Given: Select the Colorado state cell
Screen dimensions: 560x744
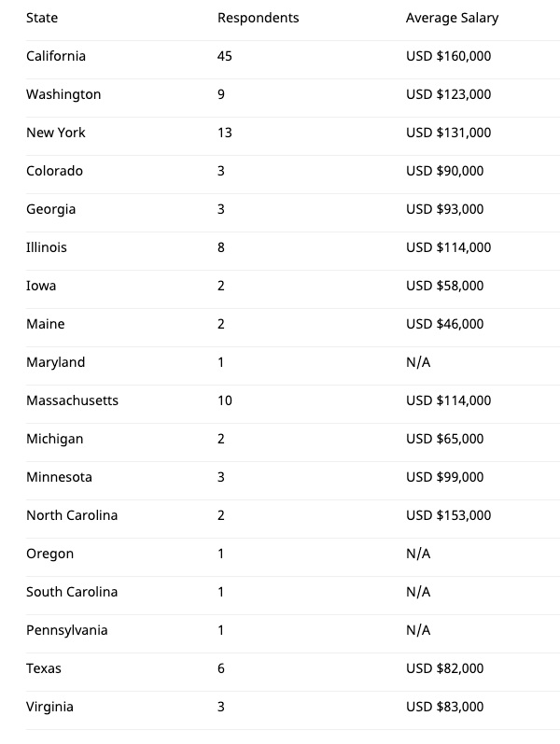Looking at the screenshot, I should pyautogui.click(x=54, y=171).
